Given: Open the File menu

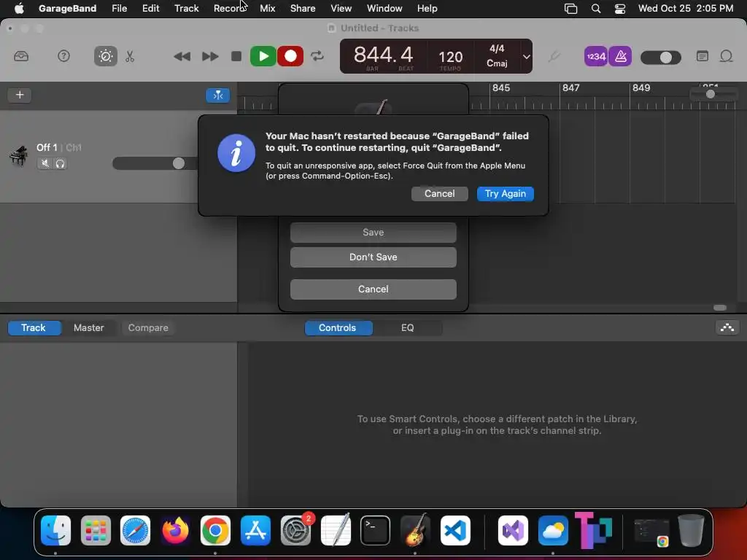Looking at the screenshot, I should (119, 8).
